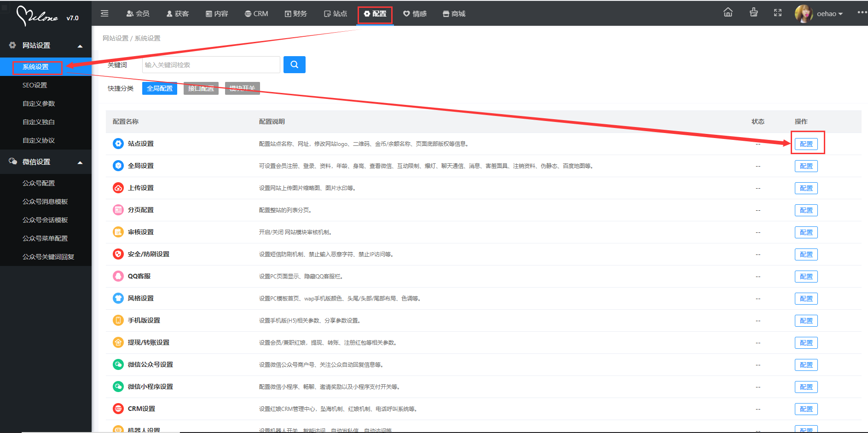Collapse the 网站设置 sidebar group
The image size is (868, 433).
80,46
